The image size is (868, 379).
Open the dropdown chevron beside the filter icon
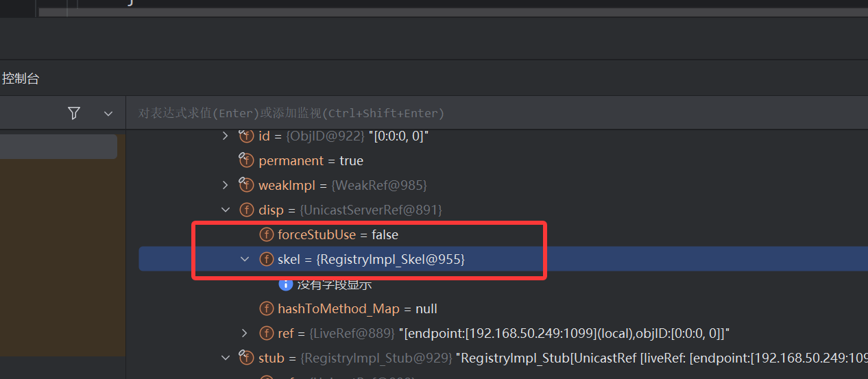pyautogui.click(x=108, y=114)
